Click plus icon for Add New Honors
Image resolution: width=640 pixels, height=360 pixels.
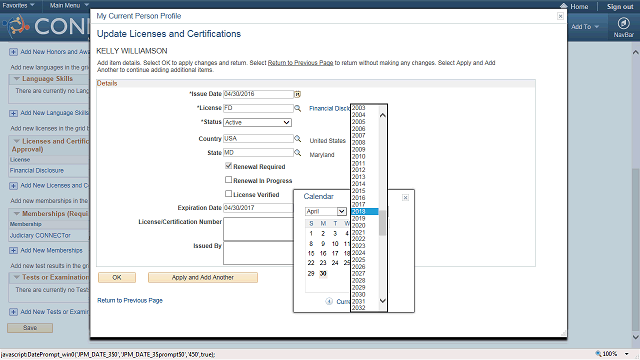tap(13, 52)
